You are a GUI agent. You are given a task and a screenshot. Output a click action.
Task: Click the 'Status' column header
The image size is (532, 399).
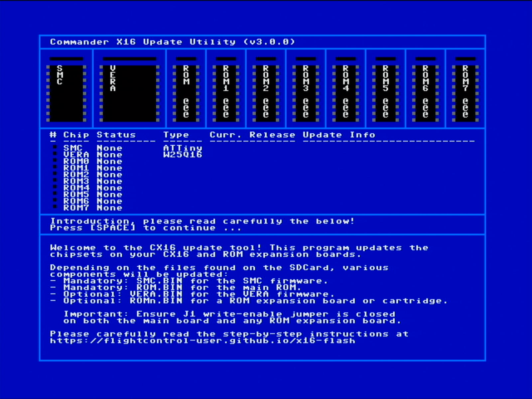tap(116, 135)
